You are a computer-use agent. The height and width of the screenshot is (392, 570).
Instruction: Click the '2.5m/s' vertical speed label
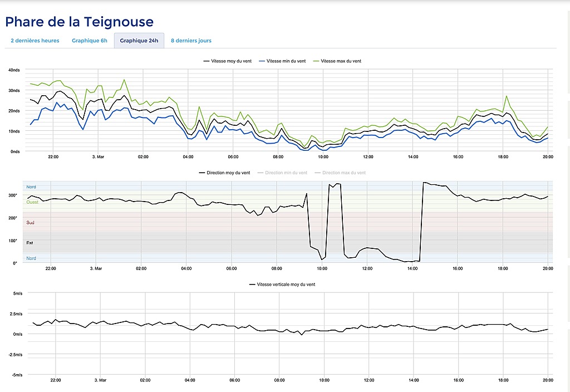click(x=16, y=314)
